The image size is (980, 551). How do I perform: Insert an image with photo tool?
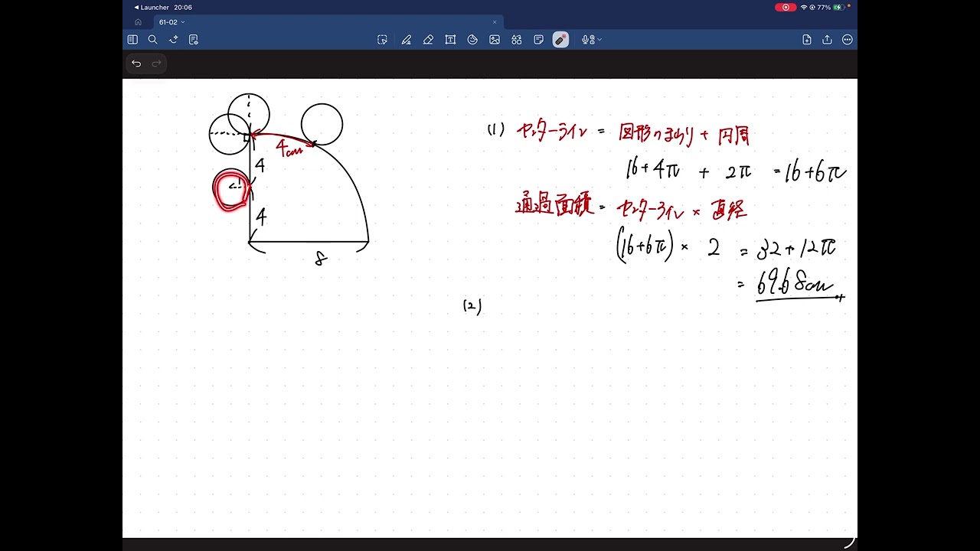495,40
